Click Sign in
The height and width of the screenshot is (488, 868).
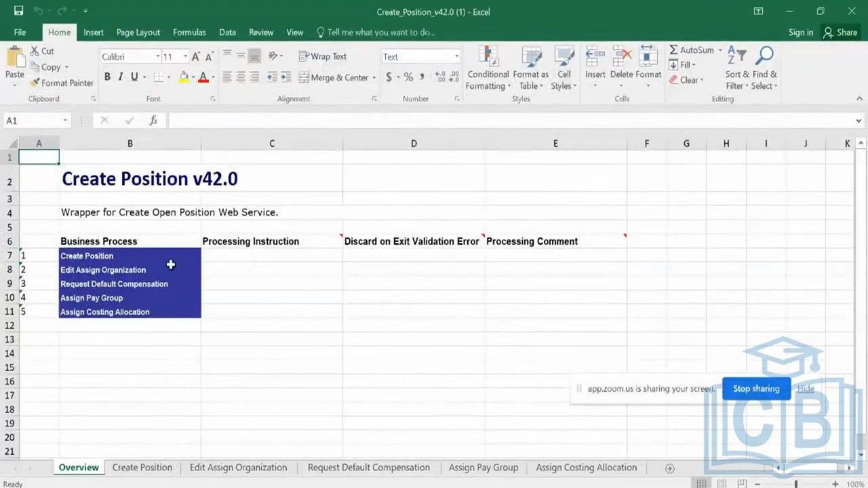[801, 32]
